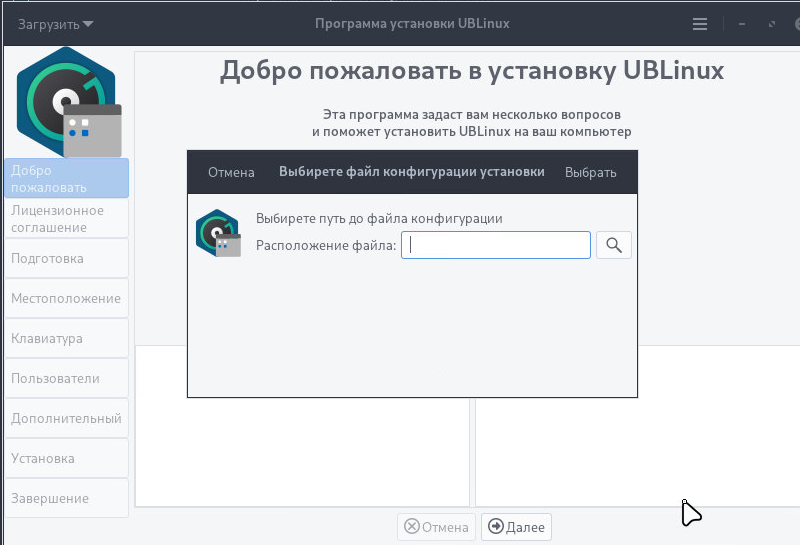Screen dimensions: 800x545
Task: Click the magnifier browse file button
Action: [614, 245]
